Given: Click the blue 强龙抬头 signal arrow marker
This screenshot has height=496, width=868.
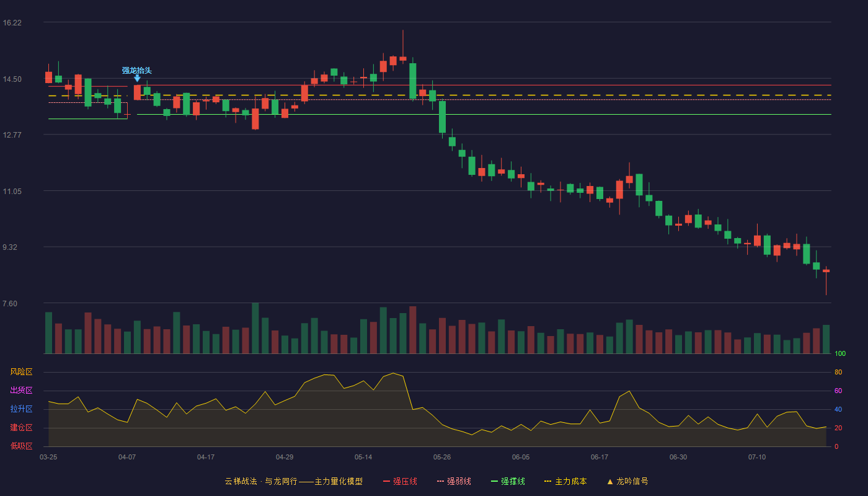Looking at the screenshot, I should click(137, 78).
